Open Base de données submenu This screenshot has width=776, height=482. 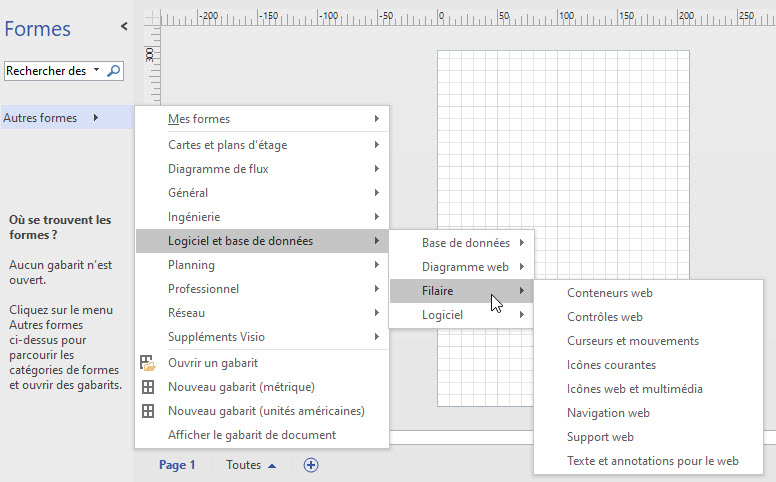461,243
